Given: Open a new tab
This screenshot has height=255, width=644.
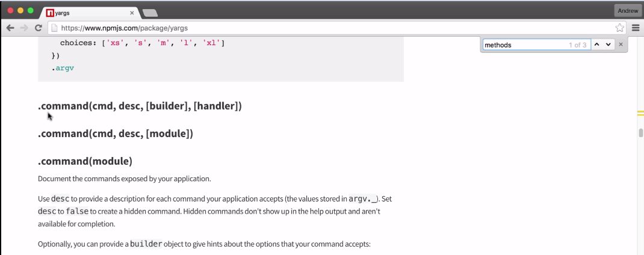Looking at the screenshot, I should click(150, 13).
